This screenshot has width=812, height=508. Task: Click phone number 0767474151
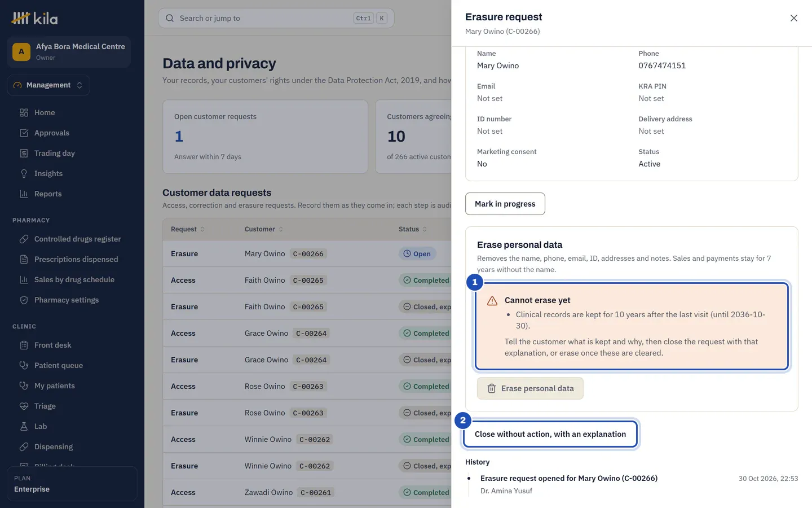click(x=662, y=65)
